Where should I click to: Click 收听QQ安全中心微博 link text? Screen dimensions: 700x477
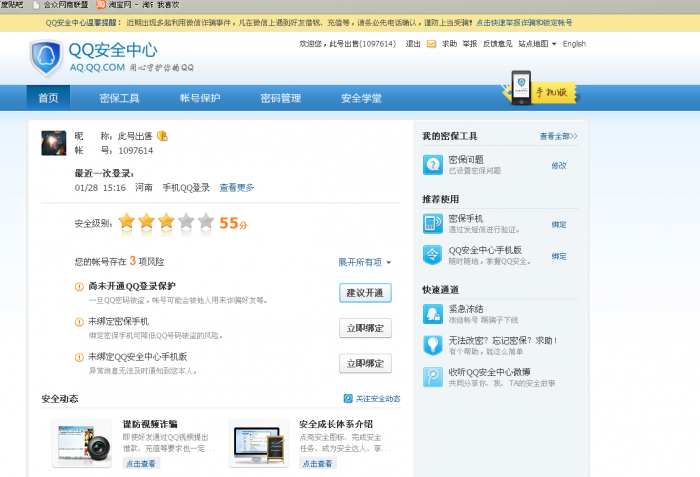490,372
